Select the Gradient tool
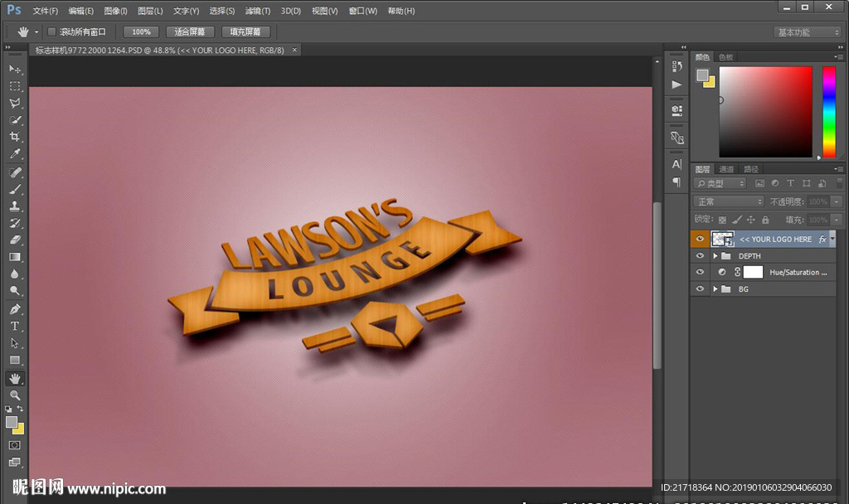 click(x=15, y=257)
